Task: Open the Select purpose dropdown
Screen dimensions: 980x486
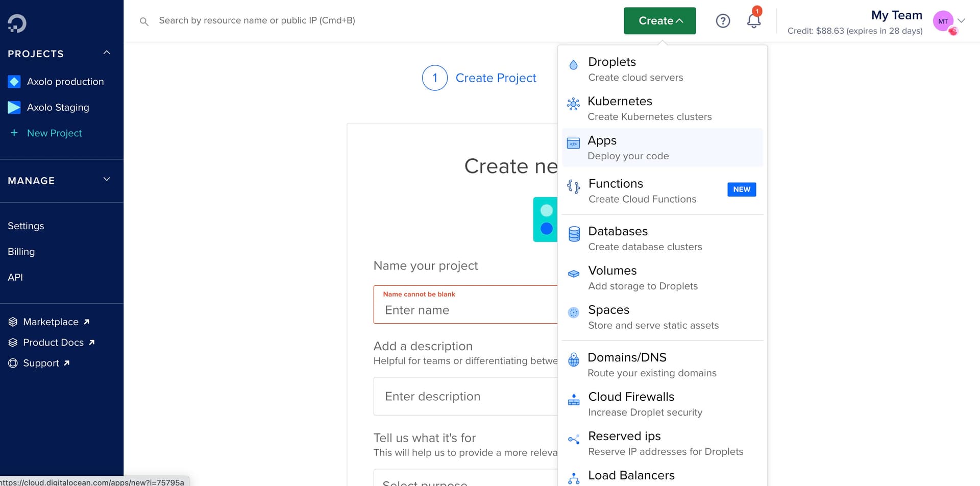Action: click(x=465, y=478)
